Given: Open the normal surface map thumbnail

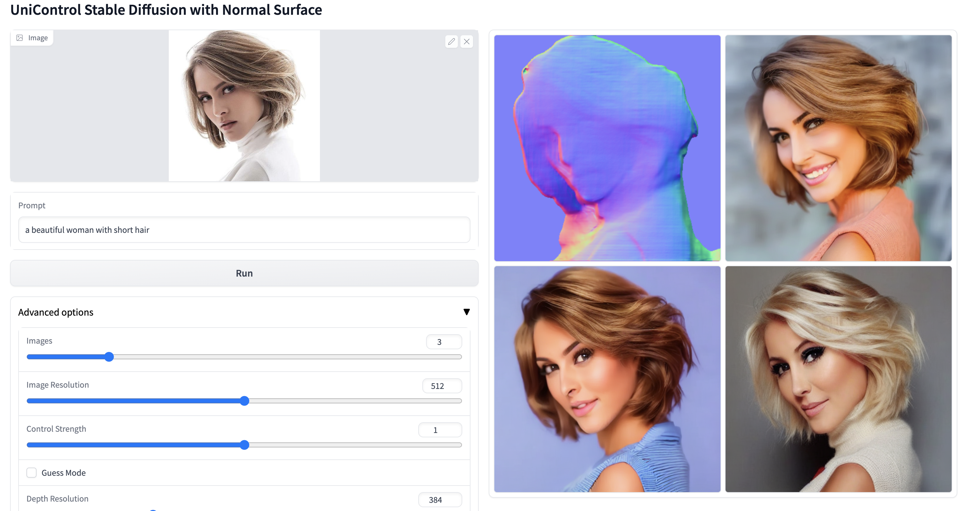Looking at the screenshot, I should click(x=607, y=148).
